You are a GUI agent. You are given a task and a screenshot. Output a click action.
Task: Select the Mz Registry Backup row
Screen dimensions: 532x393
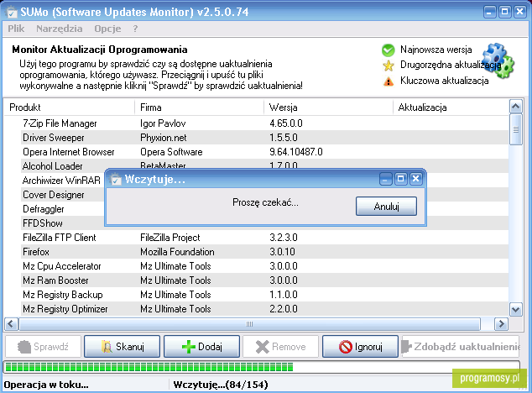pyautogui.click(x=256, y=295)
